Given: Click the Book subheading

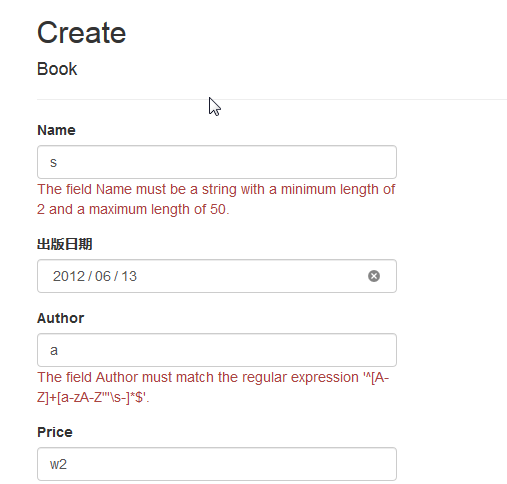Looking at the screenshot, I should pos(57,69).
